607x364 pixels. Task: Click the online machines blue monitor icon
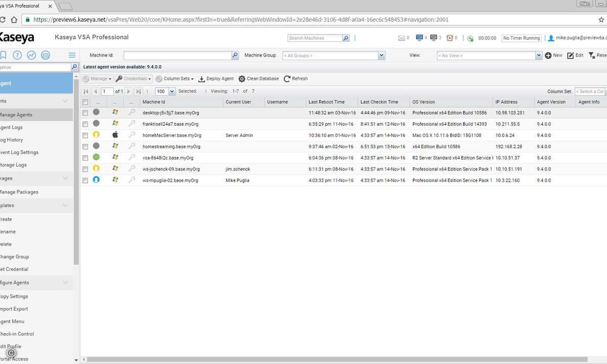pos(419,38)
